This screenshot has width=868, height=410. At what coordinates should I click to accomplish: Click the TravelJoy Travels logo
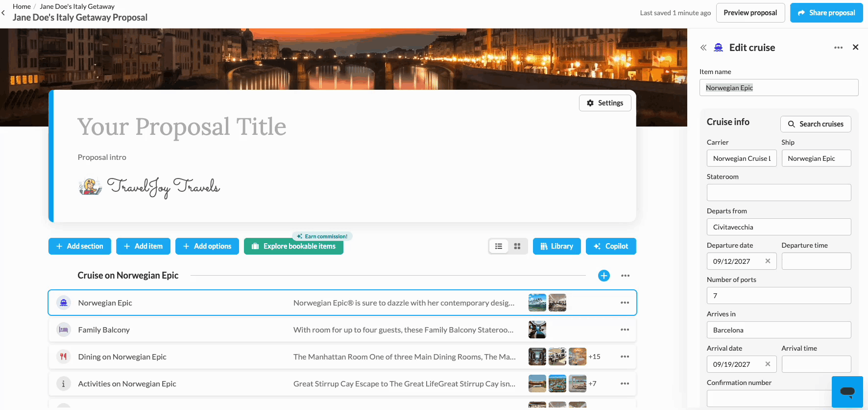click(x=149, y=187)
